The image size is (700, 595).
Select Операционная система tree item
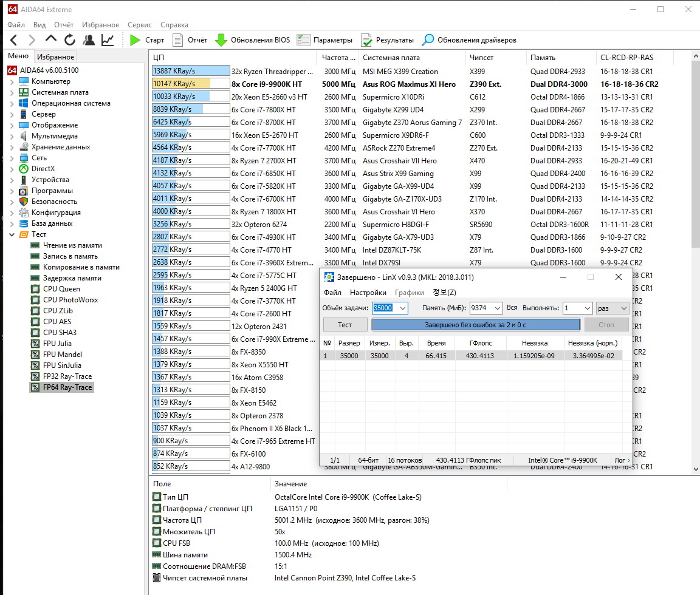pos(70,103)
